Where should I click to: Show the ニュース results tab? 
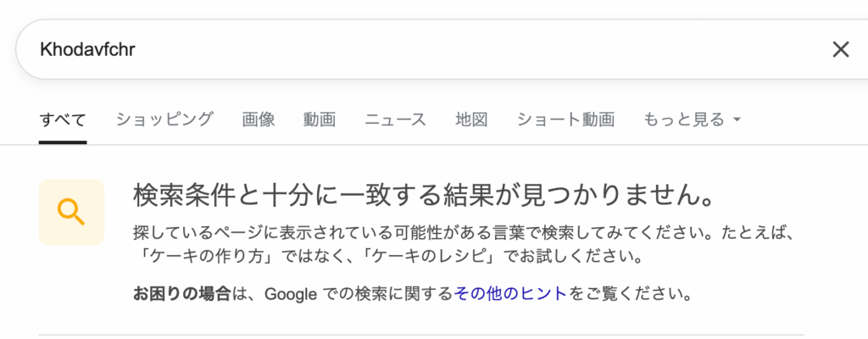click(396, 119)
